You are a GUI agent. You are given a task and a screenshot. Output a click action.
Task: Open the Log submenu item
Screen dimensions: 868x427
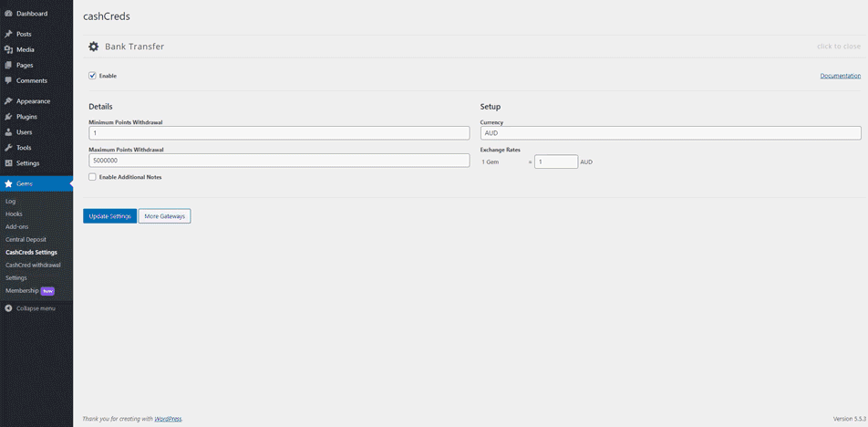tap(11, 201)
